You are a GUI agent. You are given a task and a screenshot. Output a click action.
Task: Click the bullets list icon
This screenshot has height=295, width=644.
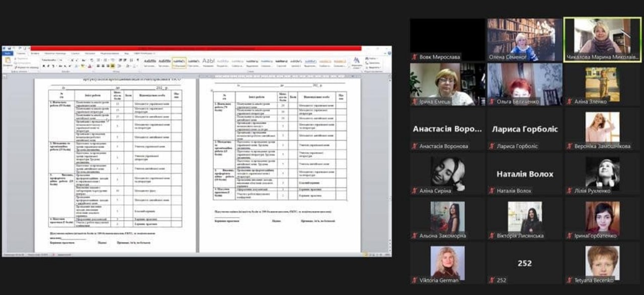(99, 60)
